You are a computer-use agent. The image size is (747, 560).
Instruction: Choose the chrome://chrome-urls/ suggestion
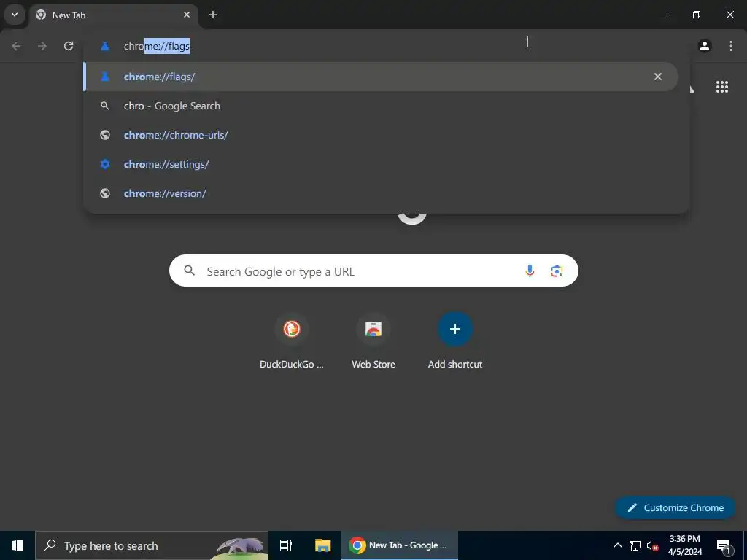[x=381, y=135]
